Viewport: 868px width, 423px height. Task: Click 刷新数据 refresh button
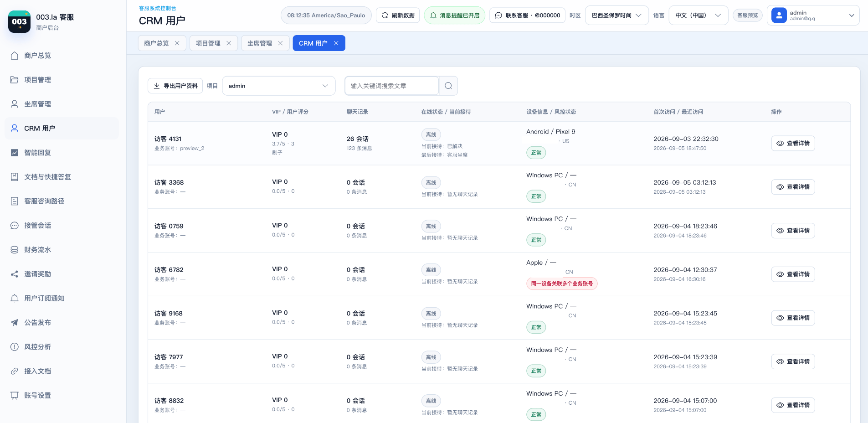pos(398,15)
